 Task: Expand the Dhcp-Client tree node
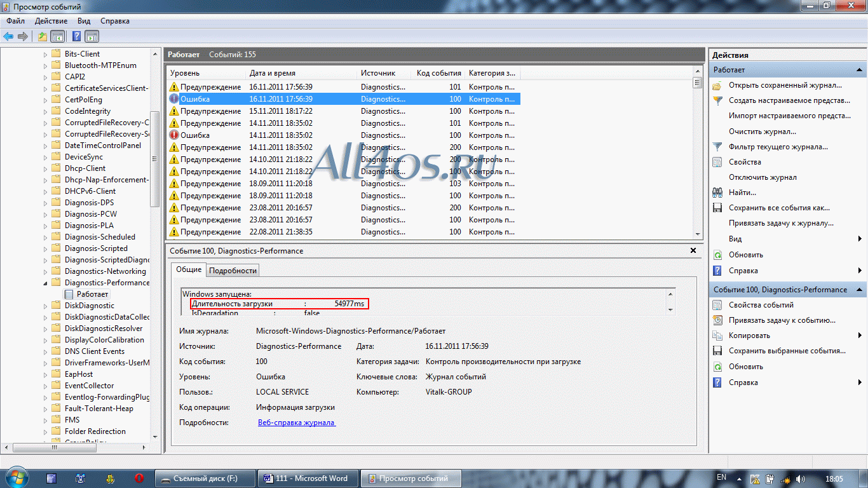45,168
